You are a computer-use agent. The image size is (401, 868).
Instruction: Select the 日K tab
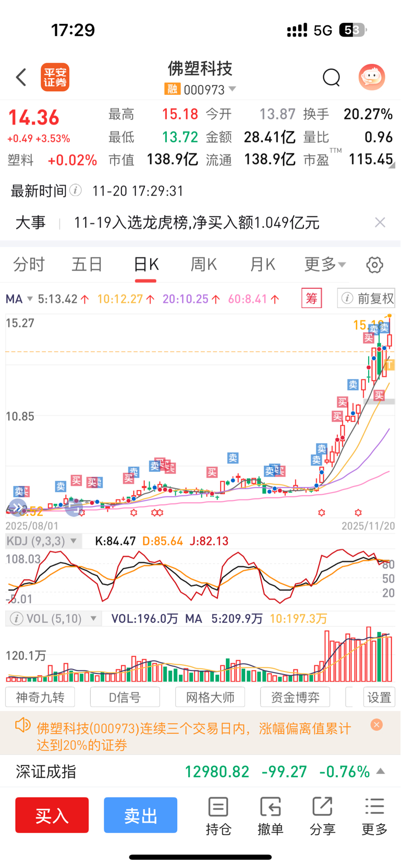[x=146, y=264]
